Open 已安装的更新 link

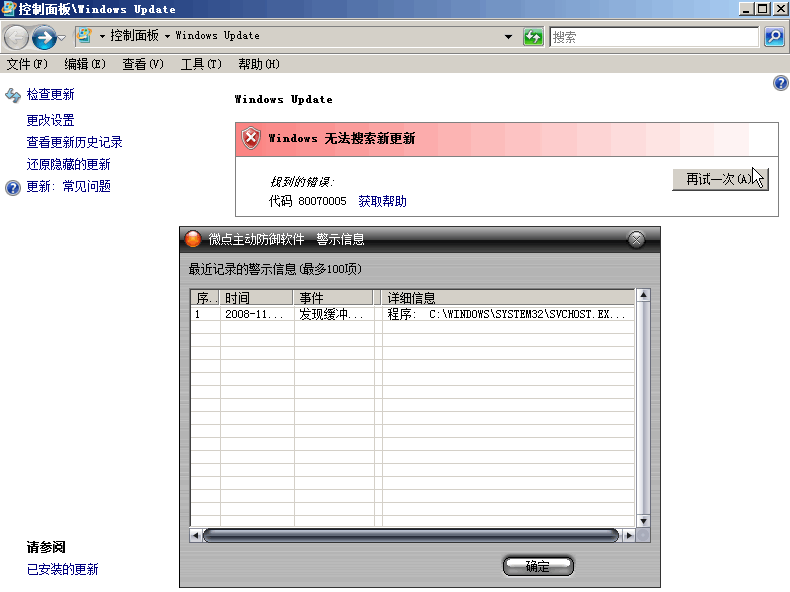(x=62, y=569)
